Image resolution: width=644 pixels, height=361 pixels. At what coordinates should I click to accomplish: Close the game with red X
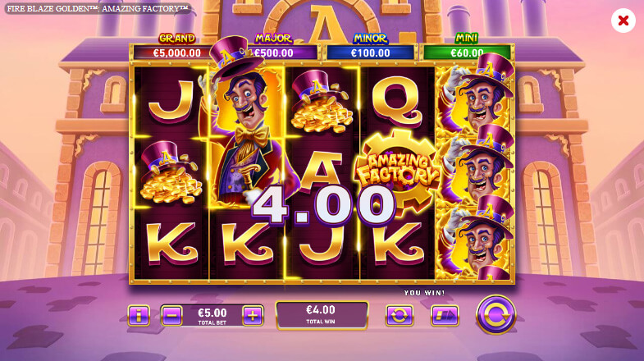pos(623,21)
